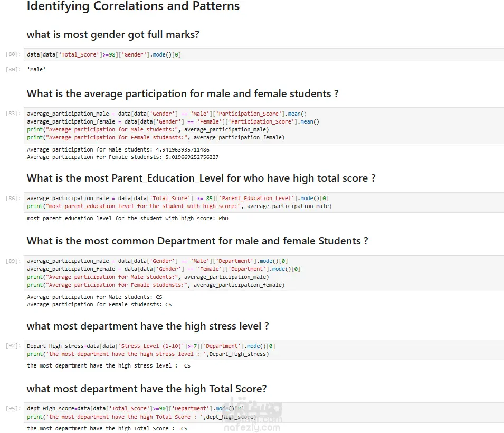Select the 'high Total Score' question heading
The image size is (504, 433).
[147, 389]
